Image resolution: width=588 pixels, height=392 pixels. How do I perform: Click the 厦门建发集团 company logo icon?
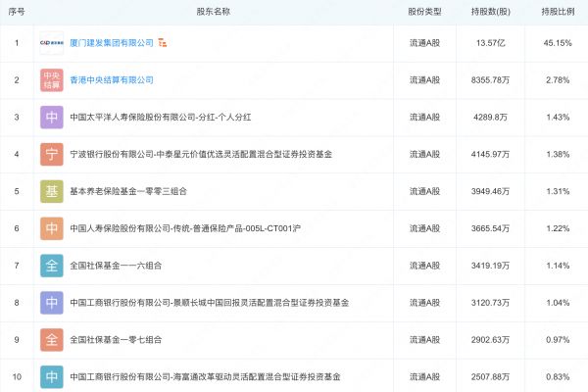[52, 43]
